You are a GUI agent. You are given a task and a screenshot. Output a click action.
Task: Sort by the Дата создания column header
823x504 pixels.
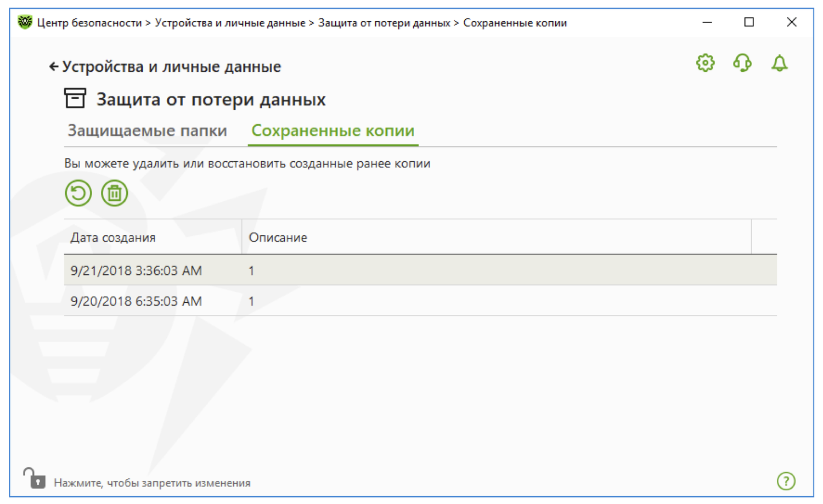coord(113,237)
